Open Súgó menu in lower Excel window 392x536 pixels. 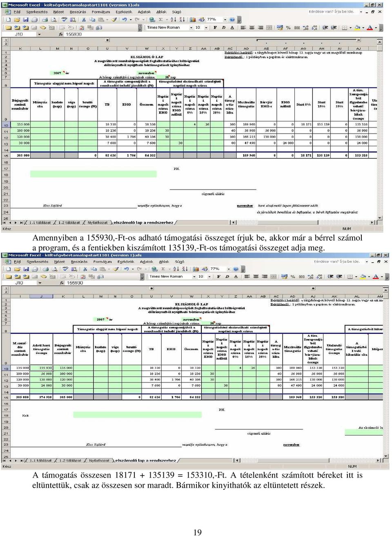point(180,261)
